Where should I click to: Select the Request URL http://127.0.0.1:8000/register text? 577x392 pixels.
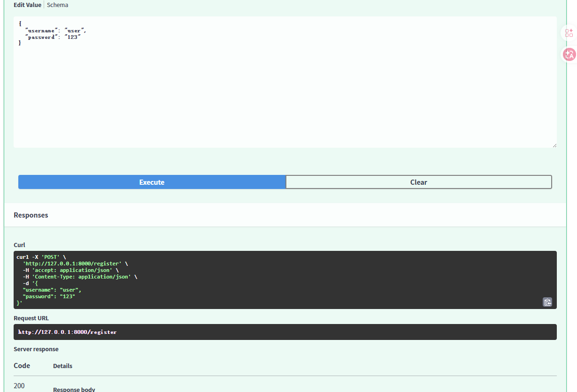click(x=67, y=332)
